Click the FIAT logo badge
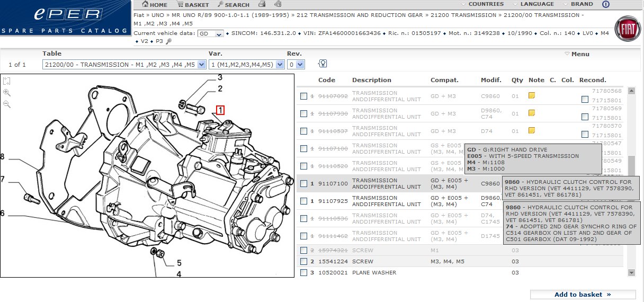Viewport: 644px width, 302px height. point(627,29)
